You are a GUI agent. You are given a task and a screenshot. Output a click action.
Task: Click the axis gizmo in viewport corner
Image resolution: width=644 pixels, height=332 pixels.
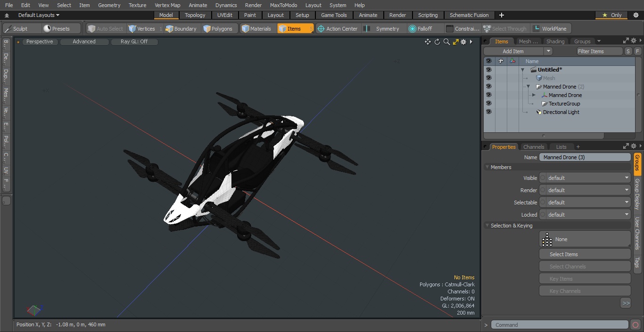click(34, 310)
